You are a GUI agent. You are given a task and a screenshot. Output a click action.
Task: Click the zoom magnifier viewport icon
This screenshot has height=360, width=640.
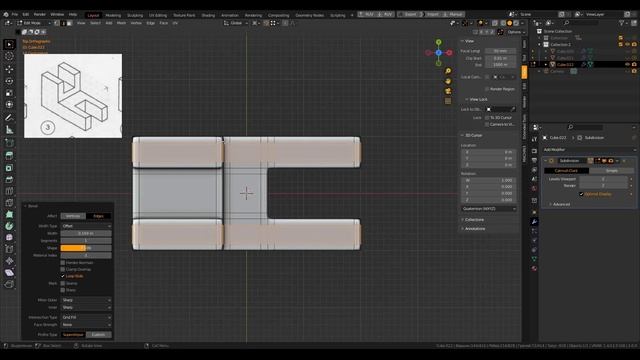coord(448,71)
